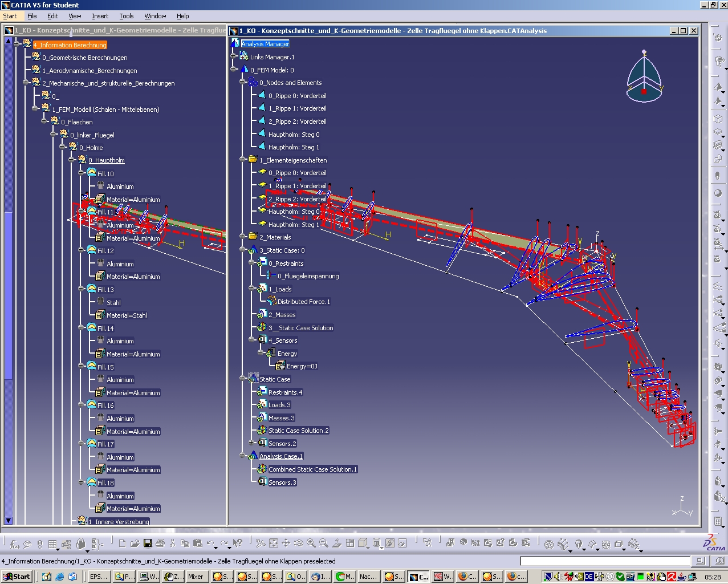Click the Fit All In icon

274,544
